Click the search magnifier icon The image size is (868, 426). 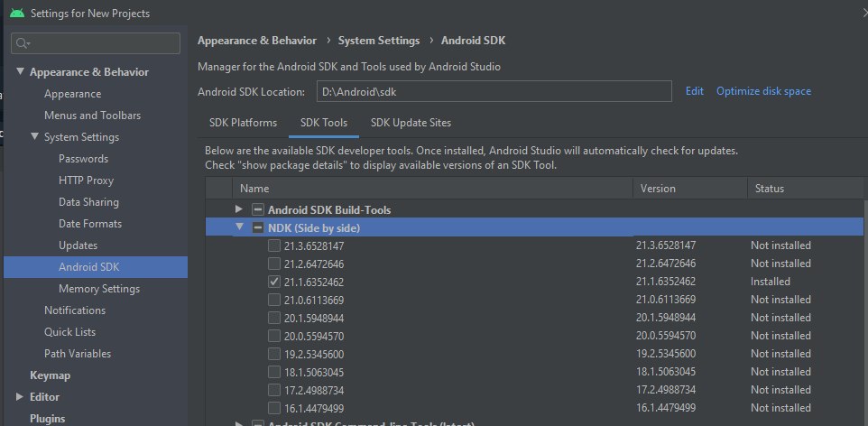pos(23,43)
